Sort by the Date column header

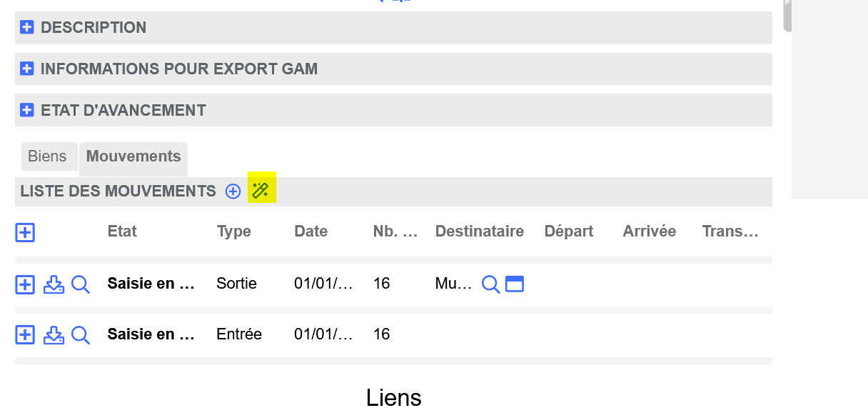pyautogui.click(x=311, y=232)
